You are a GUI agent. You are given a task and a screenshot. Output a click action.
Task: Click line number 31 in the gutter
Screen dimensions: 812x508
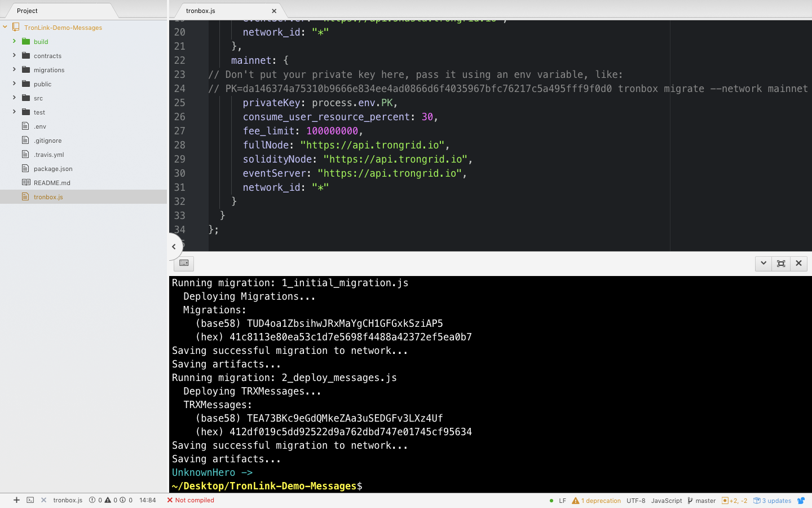[x=179, y=187]
